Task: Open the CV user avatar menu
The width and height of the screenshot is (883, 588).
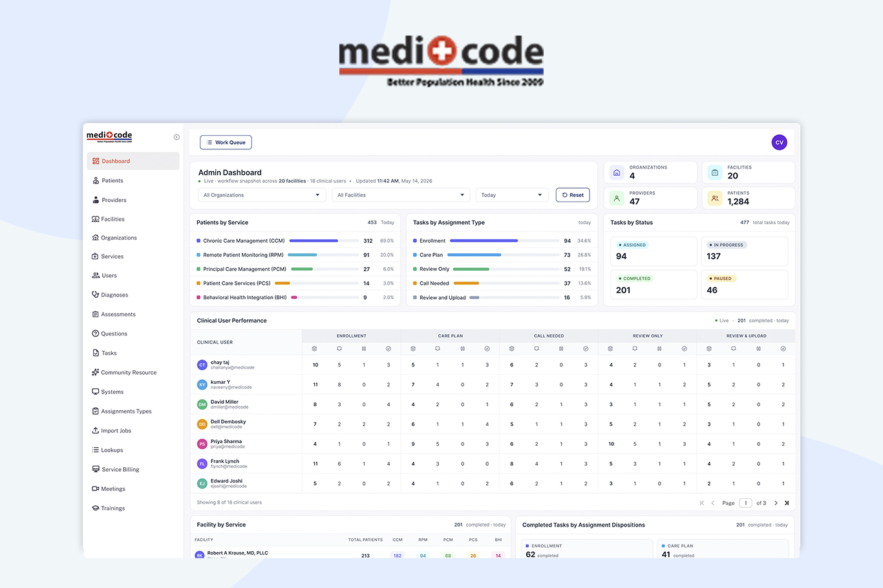Action: pyautogui.click(x=779, y=142)
